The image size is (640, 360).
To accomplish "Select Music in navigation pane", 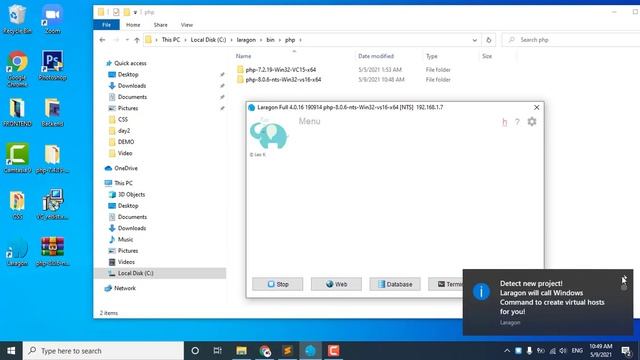I will pyautogui.click(x=125, y=240).
